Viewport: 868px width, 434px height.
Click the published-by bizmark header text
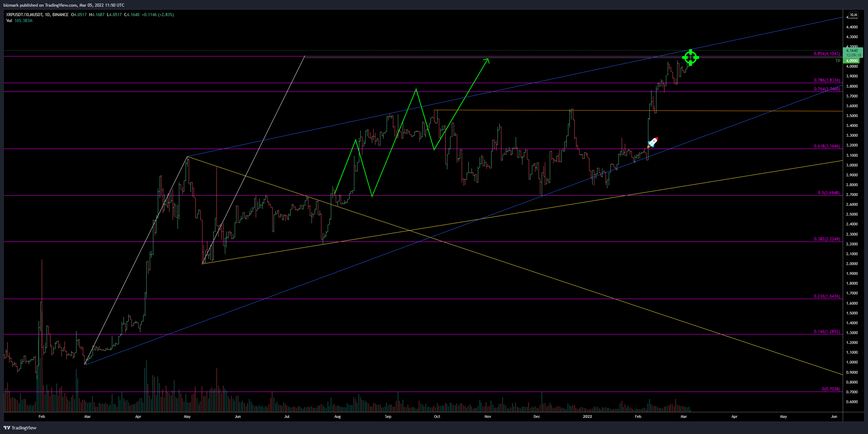pyautogui.click(x=64, y=5)
